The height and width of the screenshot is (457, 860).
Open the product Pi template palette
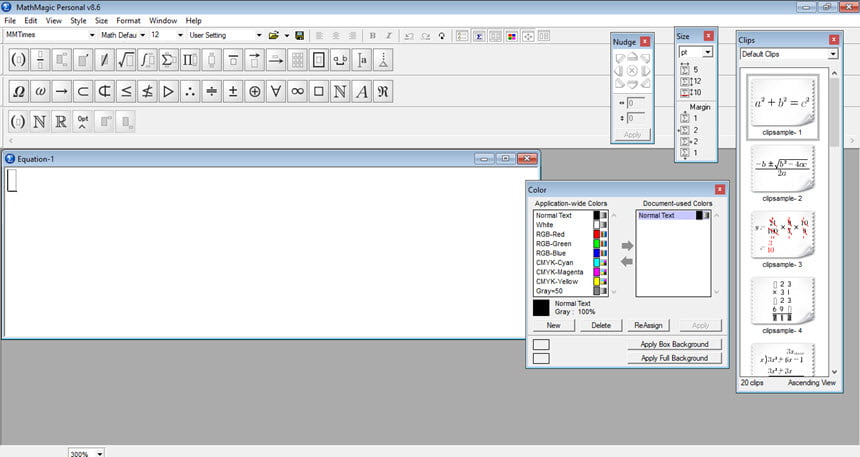[x=190, y=60]
